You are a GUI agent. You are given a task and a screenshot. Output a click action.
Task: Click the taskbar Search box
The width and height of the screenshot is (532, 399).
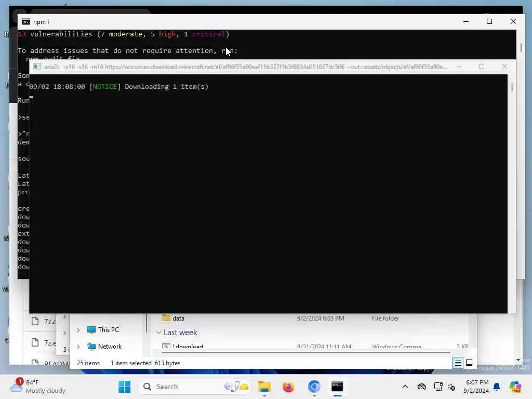pyautogui.click(x=194, y=387)
